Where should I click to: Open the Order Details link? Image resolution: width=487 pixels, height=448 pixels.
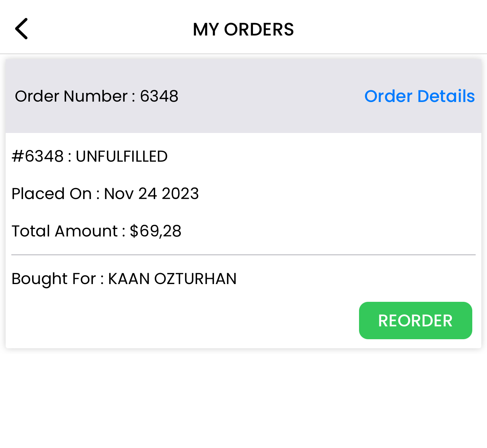tap(419, 96)
